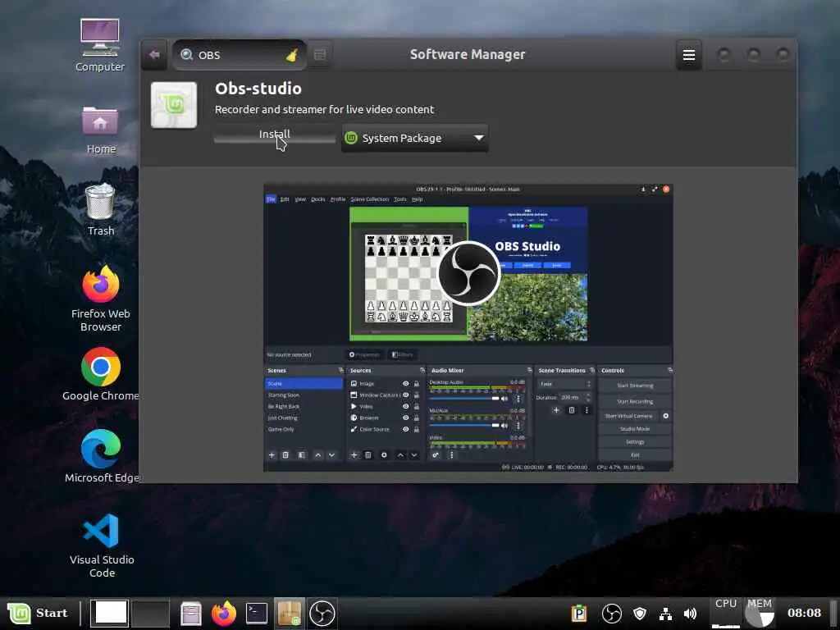This screenshot has width=840, height=630.
Task: Select the Home folder desktop icon
Action: pos(100,130)
